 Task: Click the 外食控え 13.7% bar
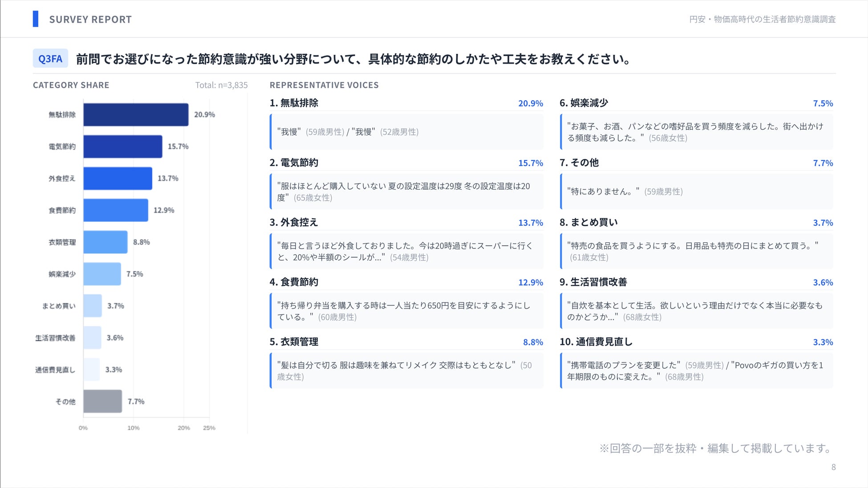(118, 178)
